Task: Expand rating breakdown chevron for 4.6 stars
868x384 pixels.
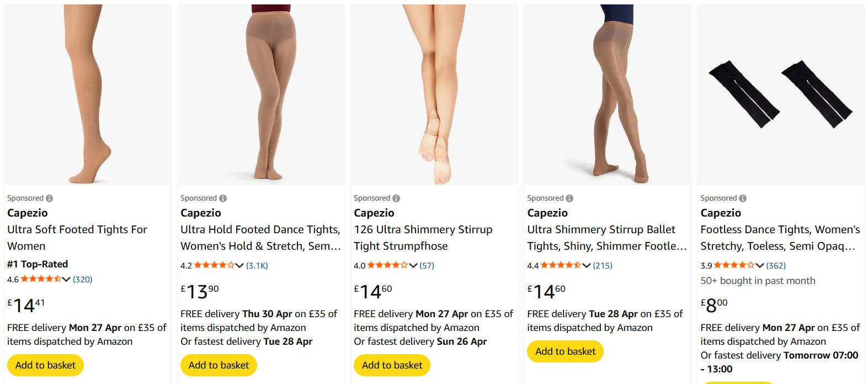Action: point(67,280)
